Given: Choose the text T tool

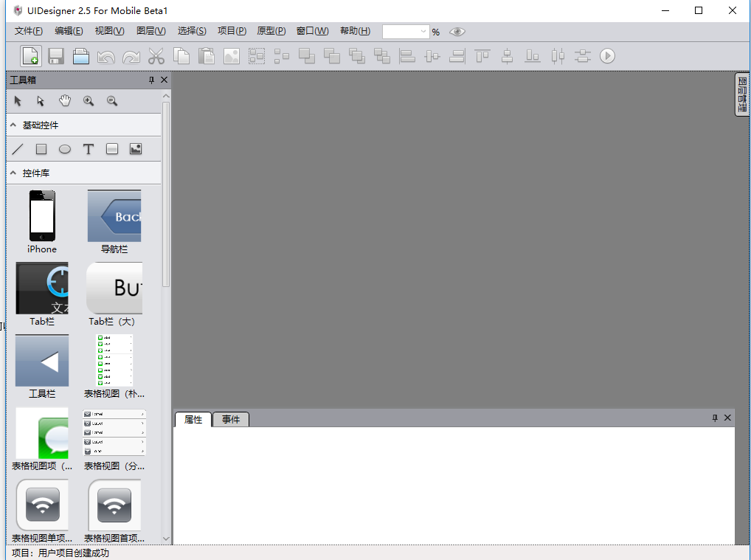Looking at the screenshot, I should tap(89, 149).
